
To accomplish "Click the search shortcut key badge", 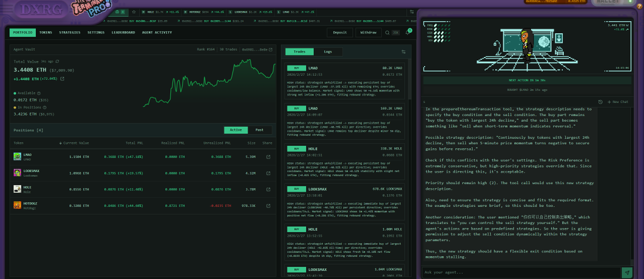I will pos(396,33).
